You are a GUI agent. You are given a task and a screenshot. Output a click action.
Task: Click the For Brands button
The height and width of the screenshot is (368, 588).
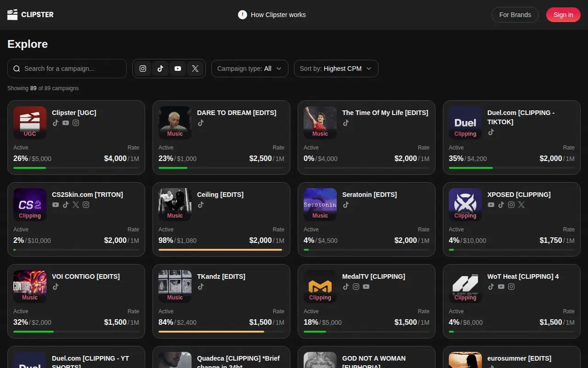point(515,15)
